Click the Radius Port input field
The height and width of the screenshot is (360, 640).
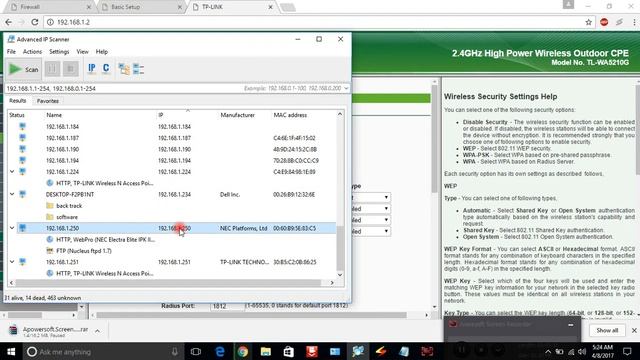coord(227,306)
